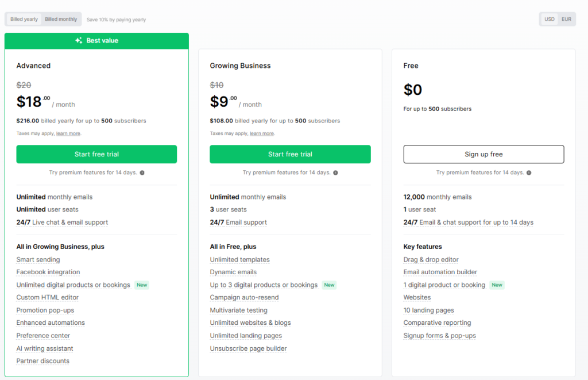
Task: Click the New badge beside Unlimited digital products
Action: click(x=141, y=285)
